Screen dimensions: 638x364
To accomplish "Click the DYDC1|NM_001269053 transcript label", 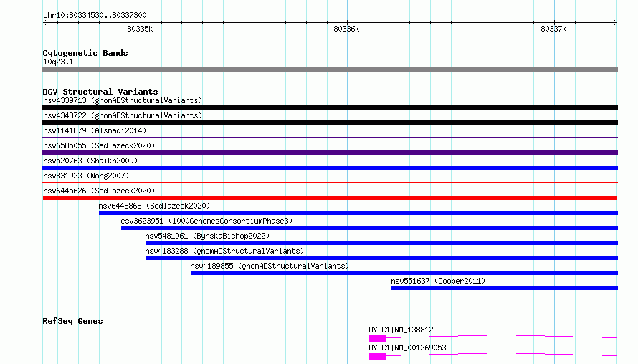I will (407, 348).
